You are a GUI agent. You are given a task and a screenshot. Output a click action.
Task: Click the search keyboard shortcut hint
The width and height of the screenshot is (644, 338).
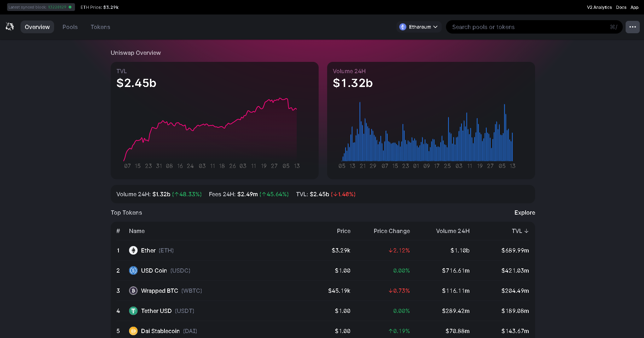pyautogui.click(x=614, y=27)
